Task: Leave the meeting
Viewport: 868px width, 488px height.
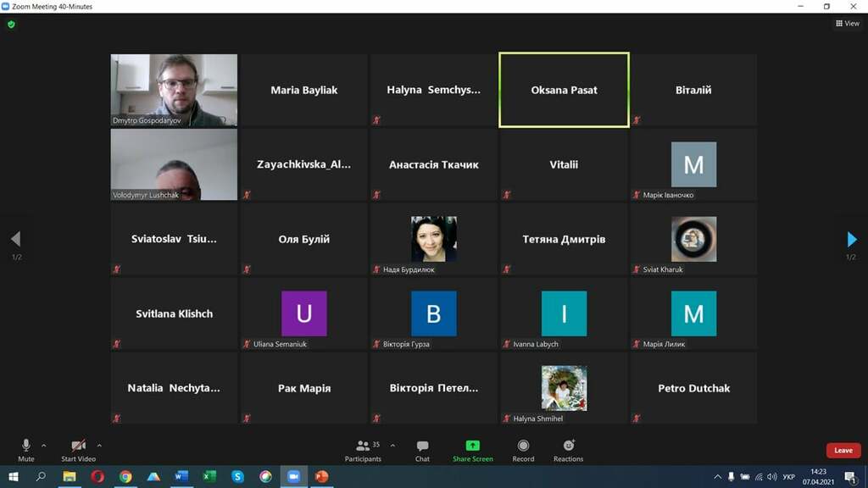Action: click(843, 451)
